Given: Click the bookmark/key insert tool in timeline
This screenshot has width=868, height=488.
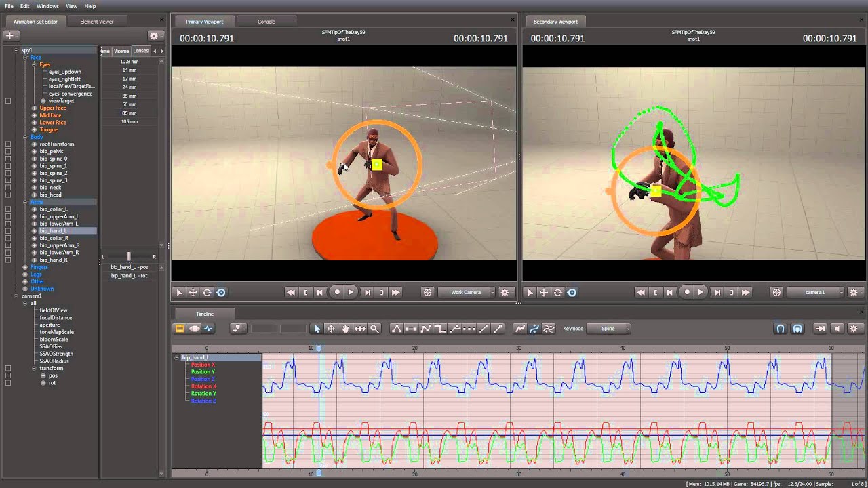Looking at the screenshot, I should coord(237,329).
